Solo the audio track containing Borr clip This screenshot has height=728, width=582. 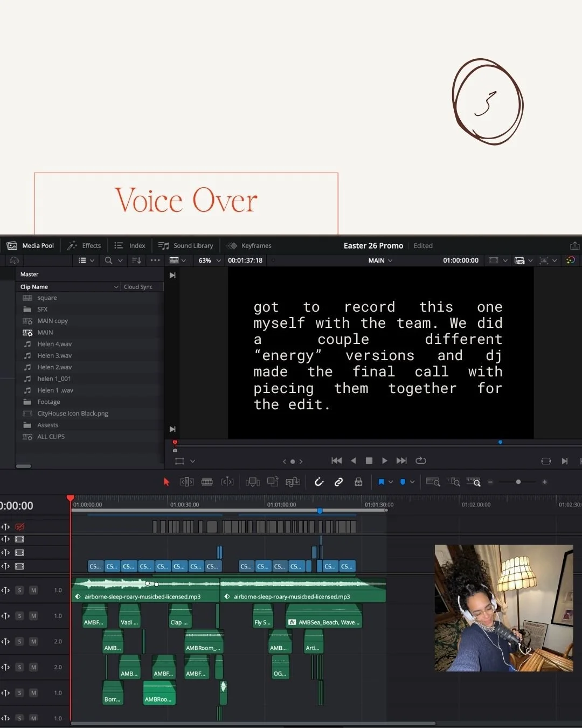[x=19, y=693]
